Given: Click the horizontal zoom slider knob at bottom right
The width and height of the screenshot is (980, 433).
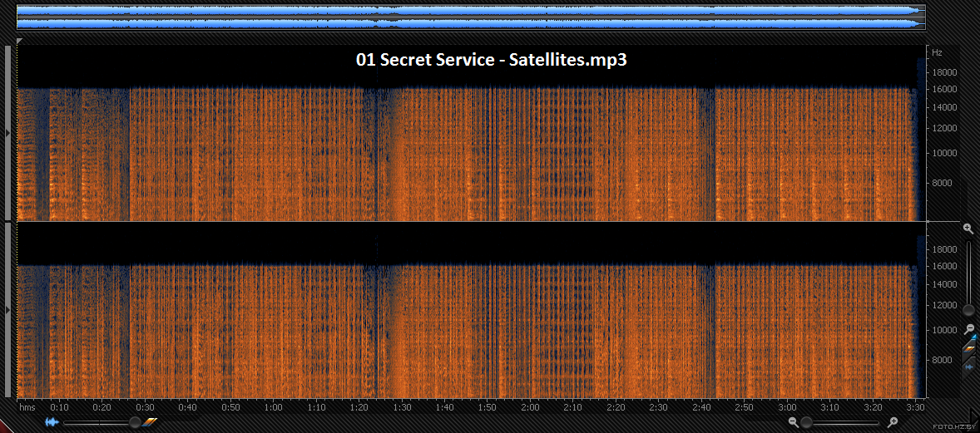Looking at the screenshot, I should tap(807, 422).
